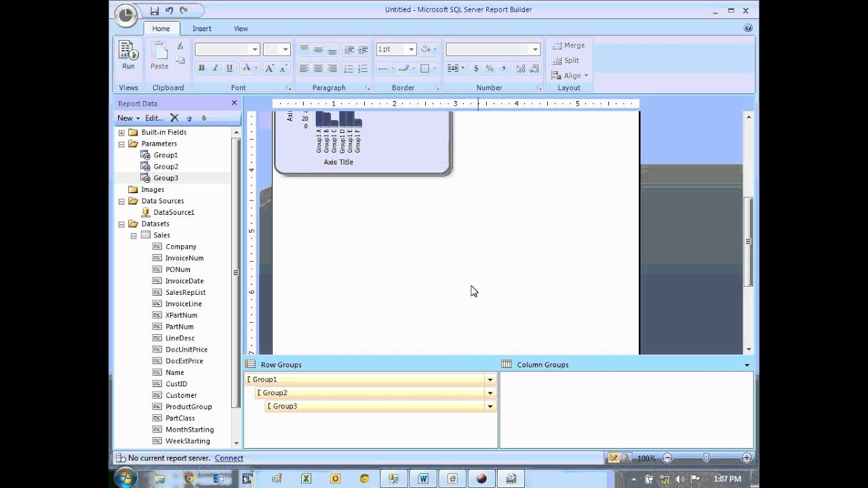Image resolution: width=868 pixels, height=488 pixels.
Task: Click the Merge cells button
Action: (x=568, y=45)
